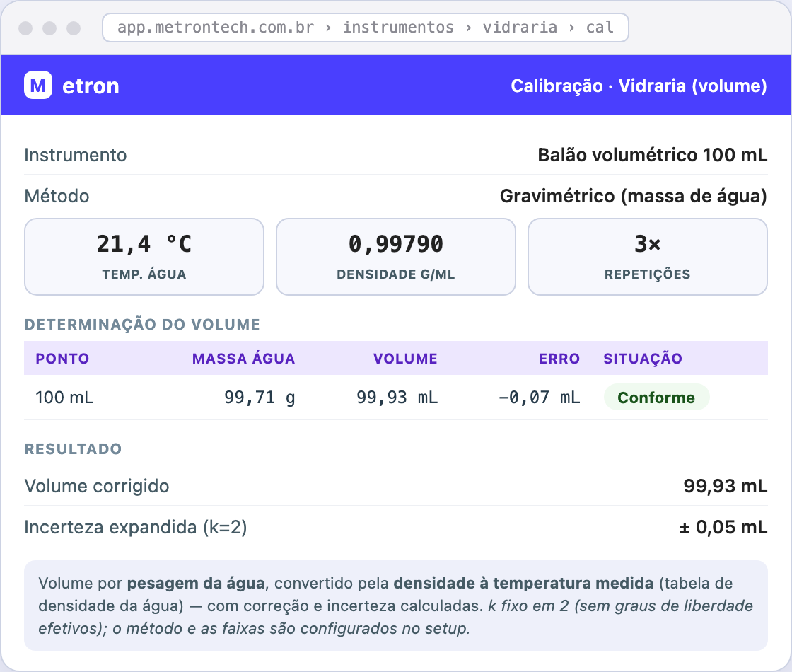Click the SITUAÇÃO column header
792x672 pixels.
(643, 359)
